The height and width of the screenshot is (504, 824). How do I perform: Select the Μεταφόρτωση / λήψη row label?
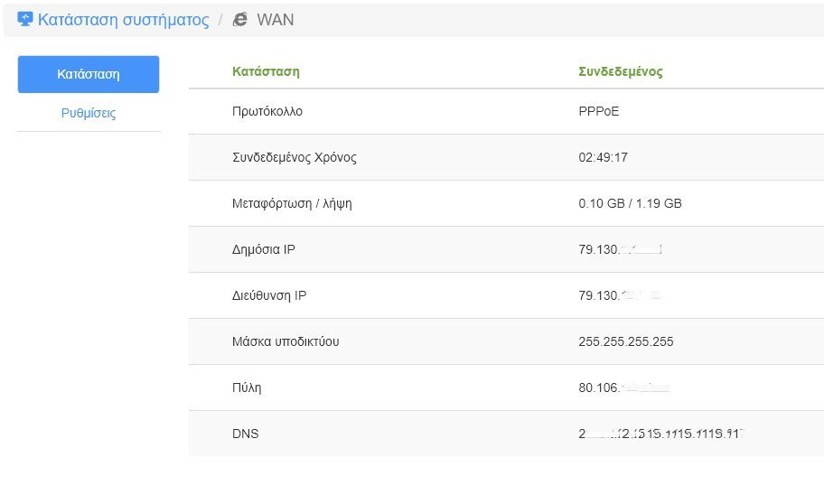pos(292,203)
